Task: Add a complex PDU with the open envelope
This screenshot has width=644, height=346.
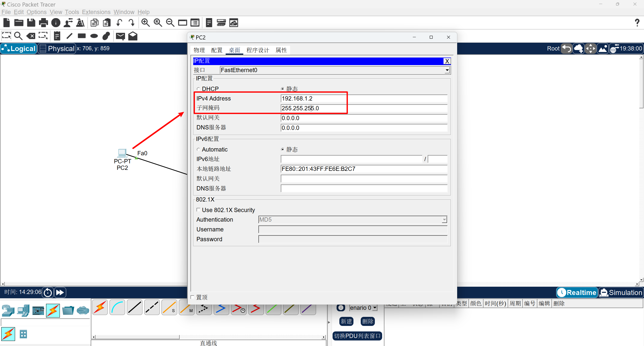Action: coord(133,36)
